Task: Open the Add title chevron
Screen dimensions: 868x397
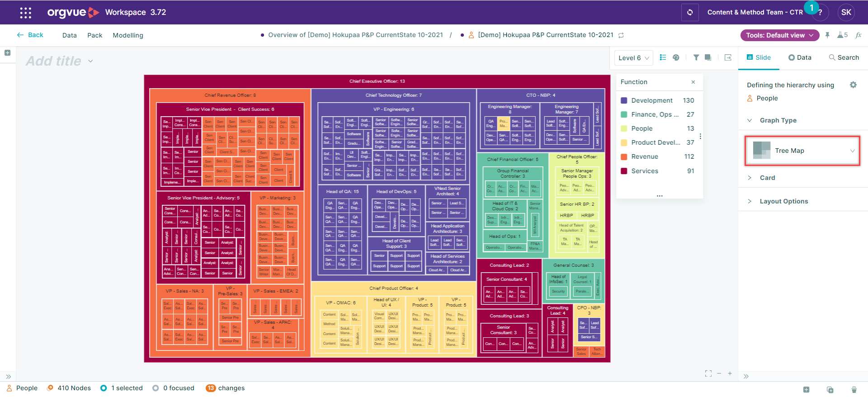Action: tap(90, 61)
